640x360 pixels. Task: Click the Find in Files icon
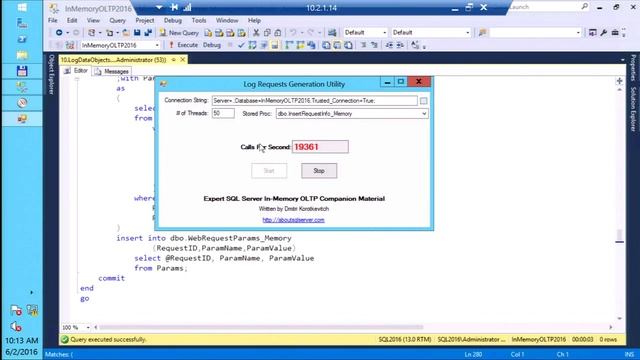pyautogui.click(x=482, y=33)
